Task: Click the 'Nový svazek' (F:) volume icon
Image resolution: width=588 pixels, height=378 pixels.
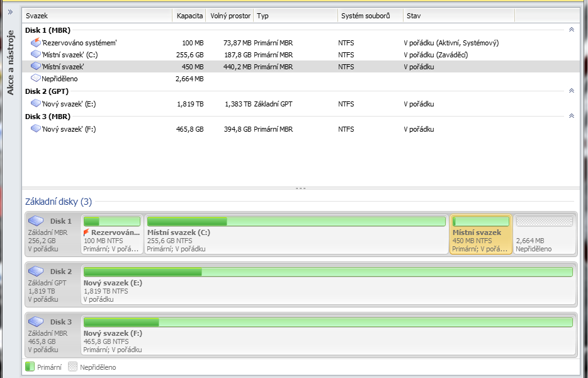Action: 35,129
